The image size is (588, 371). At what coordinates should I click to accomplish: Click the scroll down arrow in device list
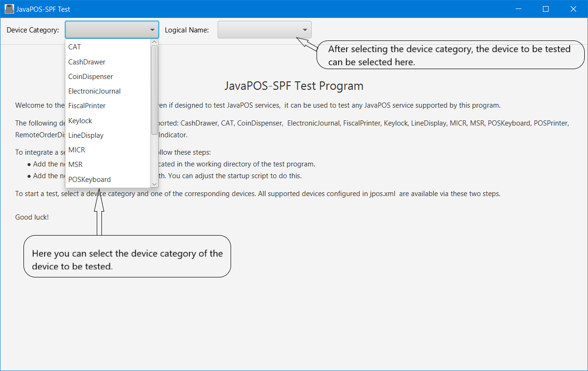155,184
